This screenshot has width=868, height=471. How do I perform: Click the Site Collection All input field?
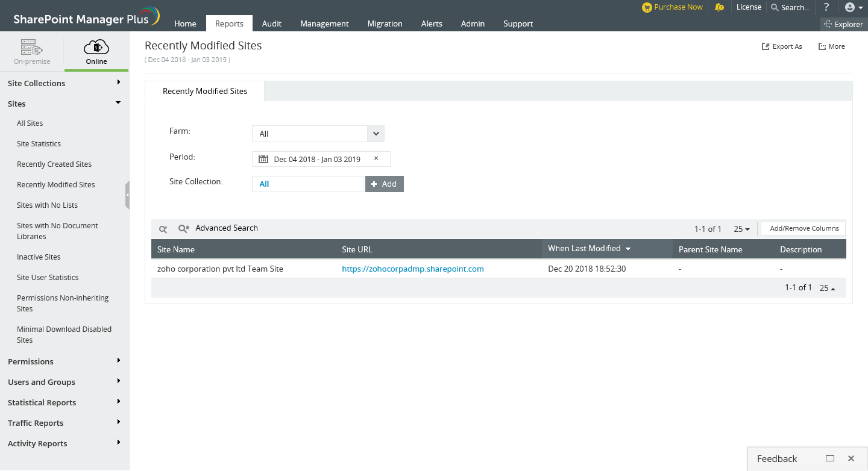307,184
